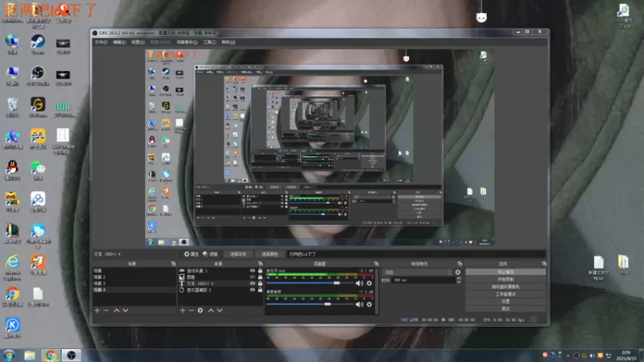Toggle visibility of display capture 2 source
The image size is (644, 362).
[x=253, y=290]
